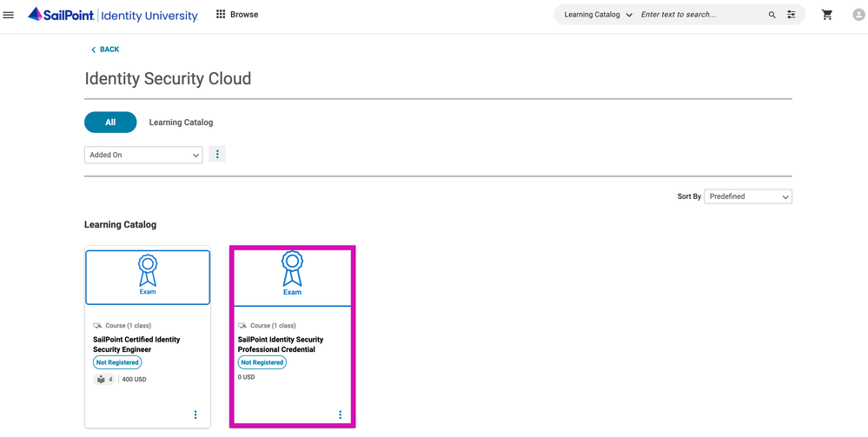
Task: Open SailPoint Identity Security Professional Credential course
Action: pyautogui.click(x=281, y=344)
